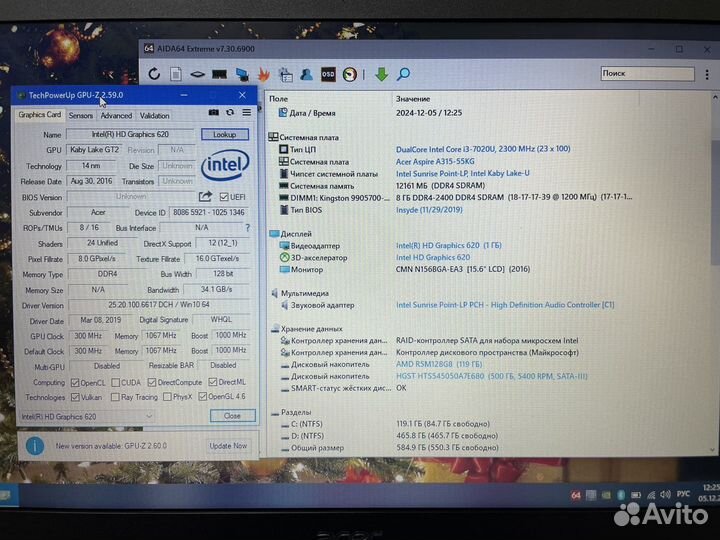Open the AMD R5M128G8 disk link

[439, 364]
